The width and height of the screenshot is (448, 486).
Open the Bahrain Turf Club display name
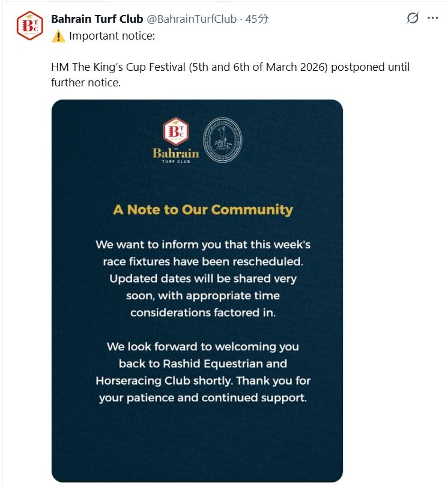tap(97, 19)
